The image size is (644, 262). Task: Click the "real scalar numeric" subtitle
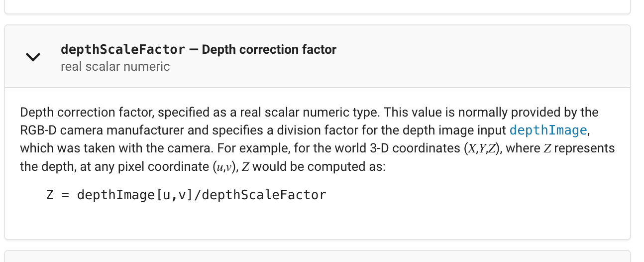(x=115, y=66)
